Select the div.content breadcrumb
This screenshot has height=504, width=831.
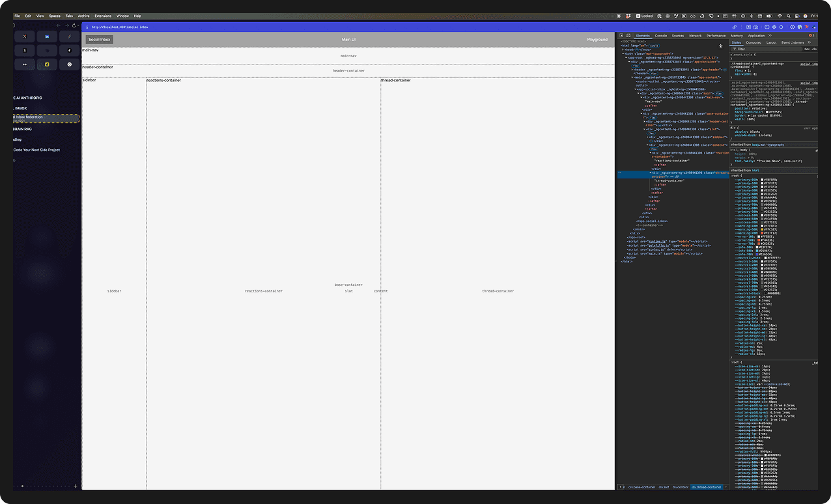click(x=681, y=487)
